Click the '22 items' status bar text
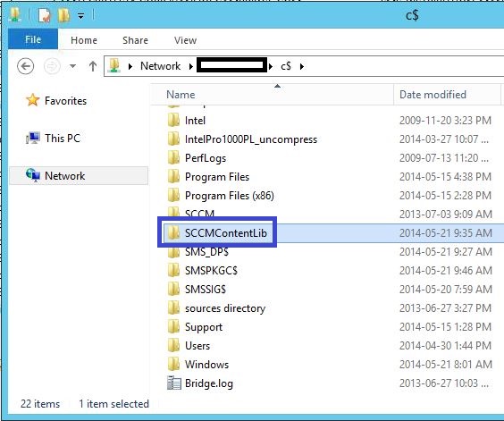 tap(40, 404)
